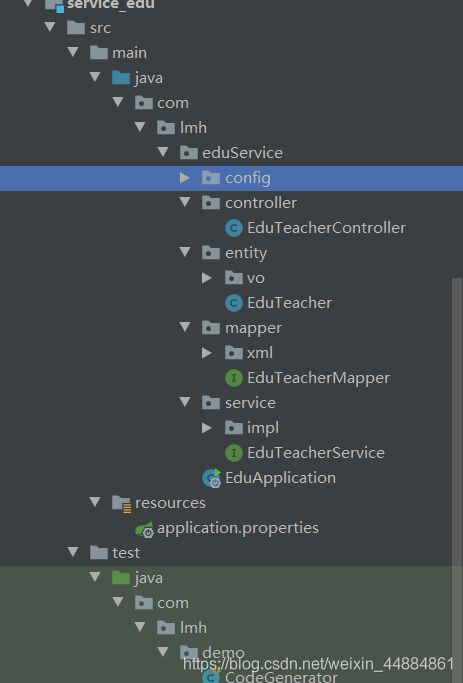Image resolution: width=463 pixels, height=683 pixels.
Task: Click the EduTeacherMapper interface icon
Action: 233,378
